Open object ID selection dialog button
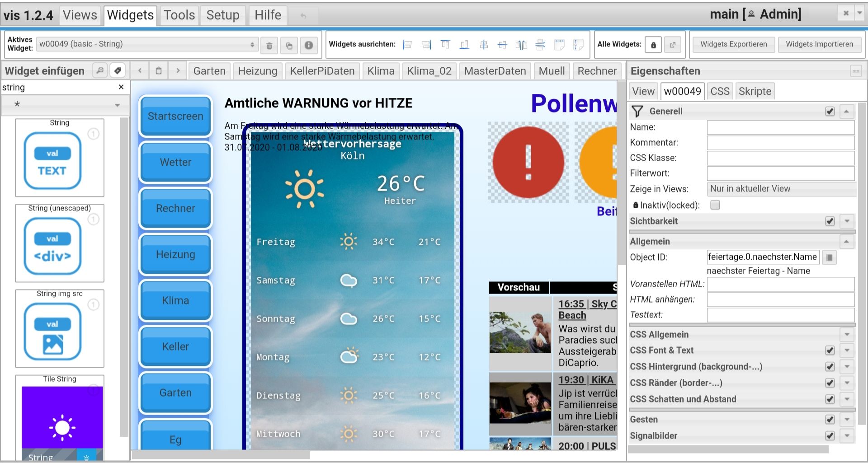 click(829, 257)
